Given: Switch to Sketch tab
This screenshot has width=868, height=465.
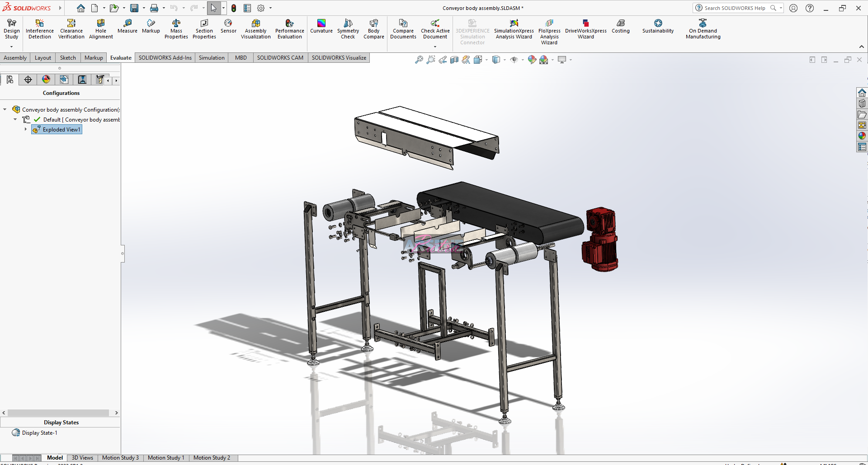Looking at the screenshot, I should click(68, 58).
